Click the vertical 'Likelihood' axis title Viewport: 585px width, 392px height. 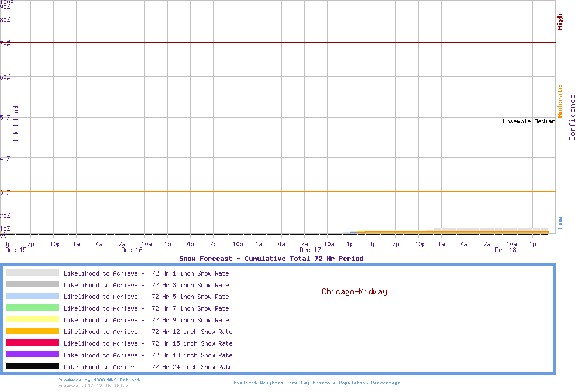(16, 124)
